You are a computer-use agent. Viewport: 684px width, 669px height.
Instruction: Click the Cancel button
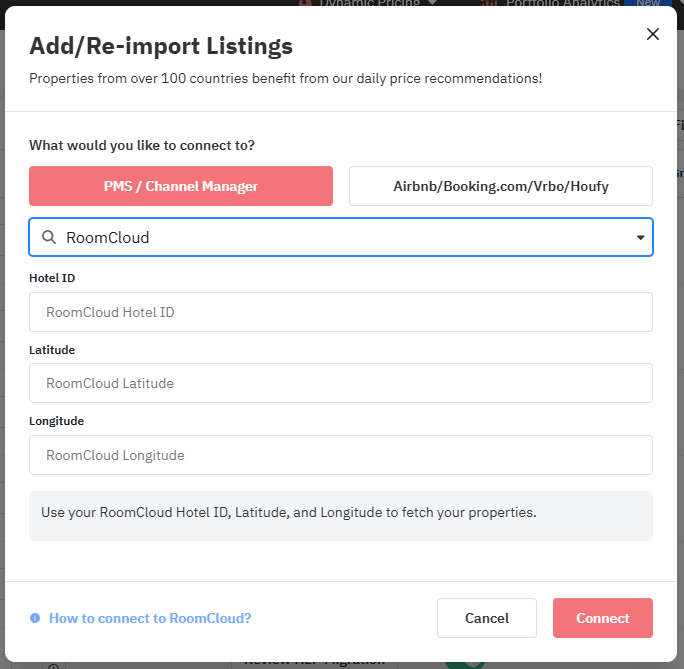[487, 618]
